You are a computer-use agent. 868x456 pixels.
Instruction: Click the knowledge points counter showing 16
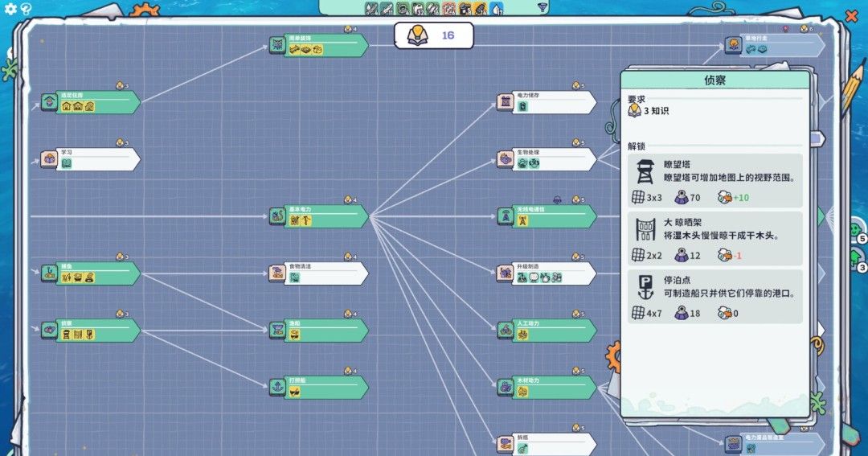pyautogui.click(x=433, y=35)
